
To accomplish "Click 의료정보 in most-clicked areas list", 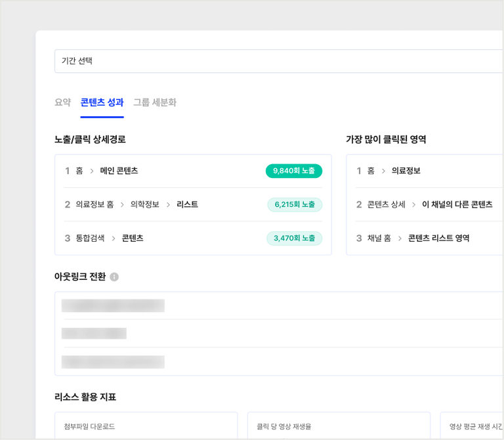I will tap(406, 171).
